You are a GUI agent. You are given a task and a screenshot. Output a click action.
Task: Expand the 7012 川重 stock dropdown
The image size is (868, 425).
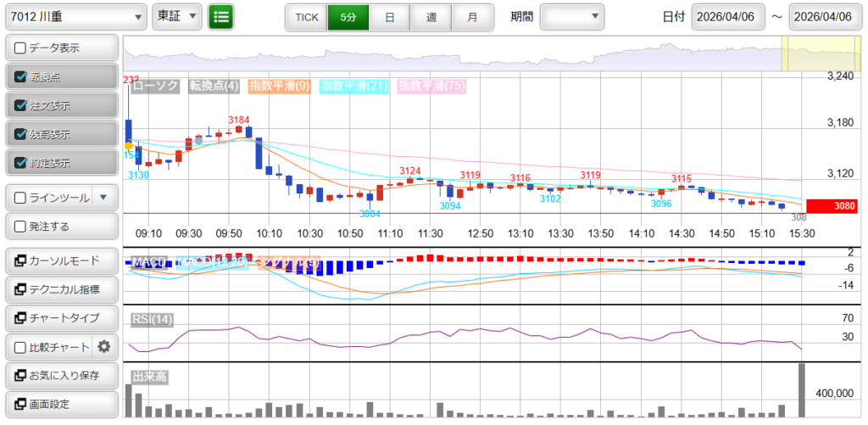(75, 16)
